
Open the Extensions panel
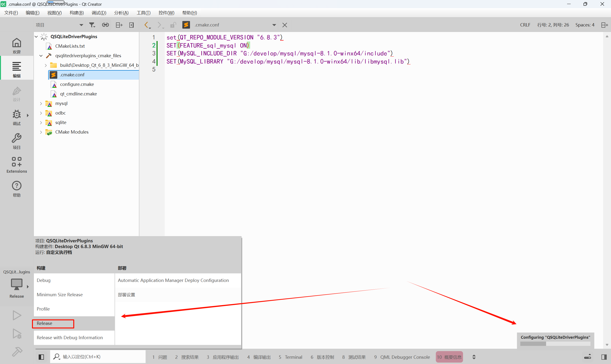16,165
